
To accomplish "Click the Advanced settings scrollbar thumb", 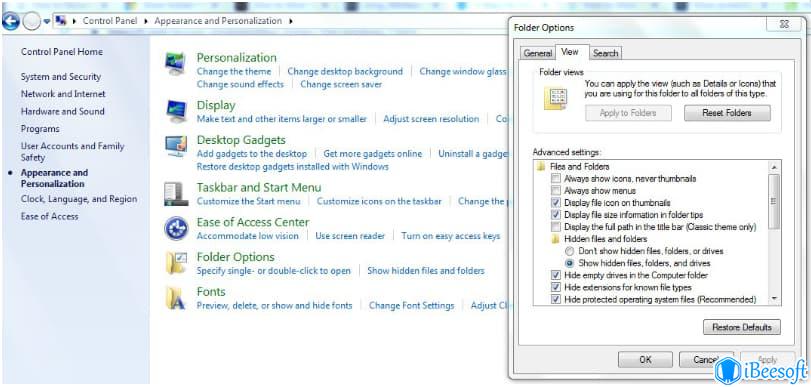I will click(774, 201).
